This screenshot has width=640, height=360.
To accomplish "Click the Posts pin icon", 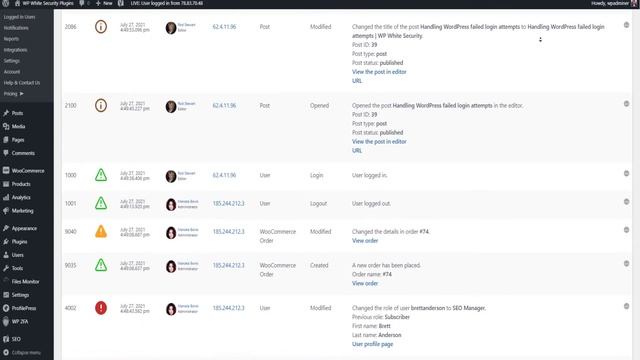I will pos(6,113).
